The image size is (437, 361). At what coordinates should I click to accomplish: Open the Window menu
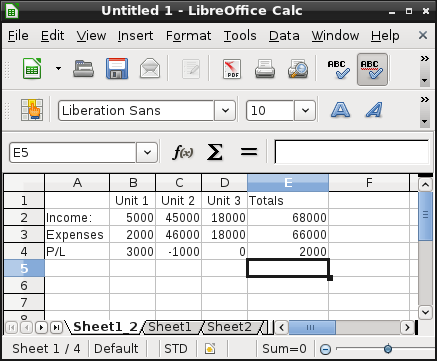tap(335, 35)
